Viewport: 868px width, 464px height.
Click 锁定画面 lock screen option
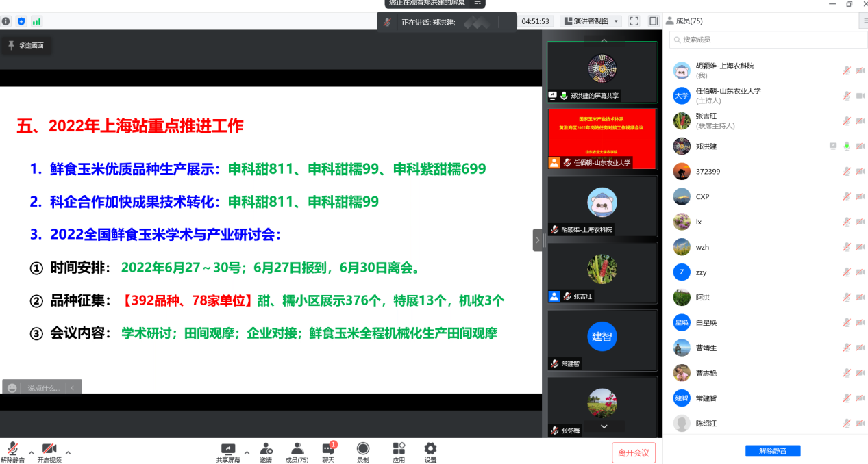(x=26, y=45)
